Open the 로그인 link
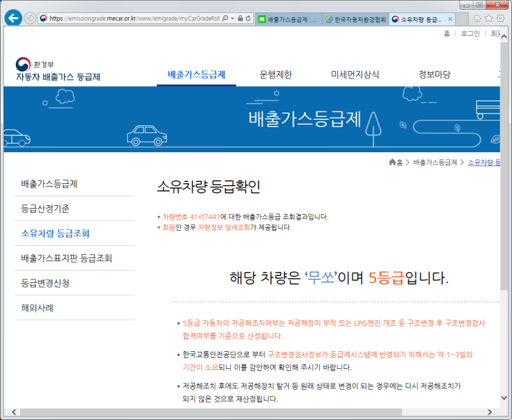This screenshot has width=512, height=420. 470,34
